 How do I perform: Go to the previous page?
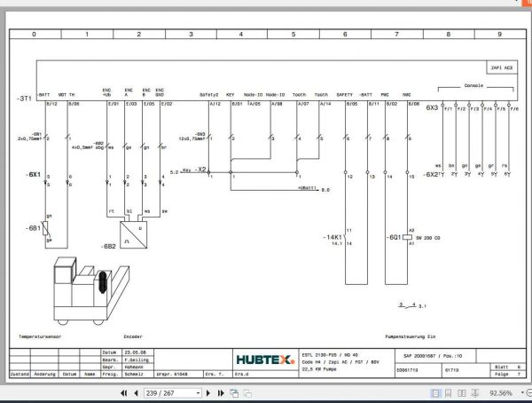136,393
